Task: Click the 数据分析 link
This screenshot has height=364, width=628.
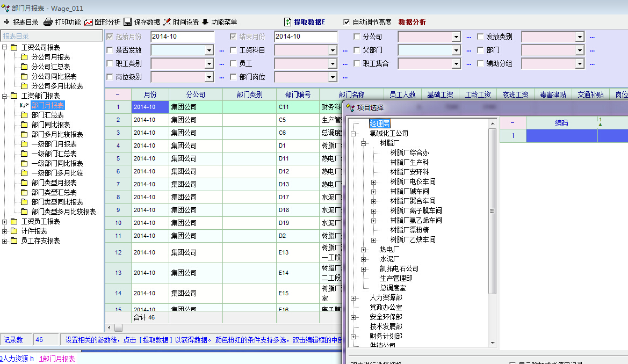Action: click(x=412, y=23)
